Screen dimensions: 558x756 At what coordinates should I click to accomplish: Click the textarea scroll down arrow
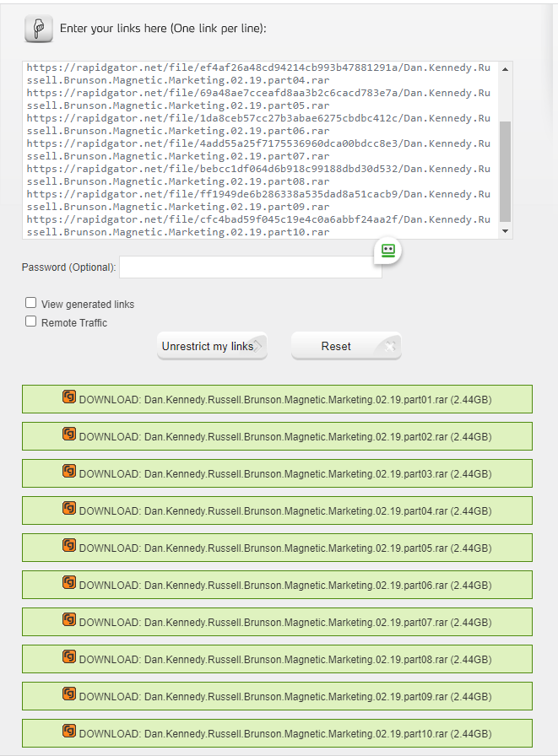click(x=505, y=231)
